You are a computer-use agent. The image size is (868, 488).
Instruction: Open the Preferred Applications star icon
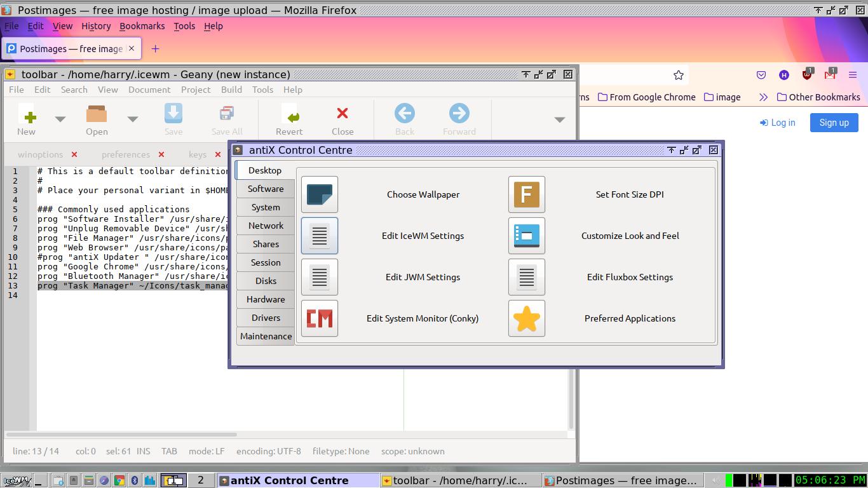[x=527, y=318]
